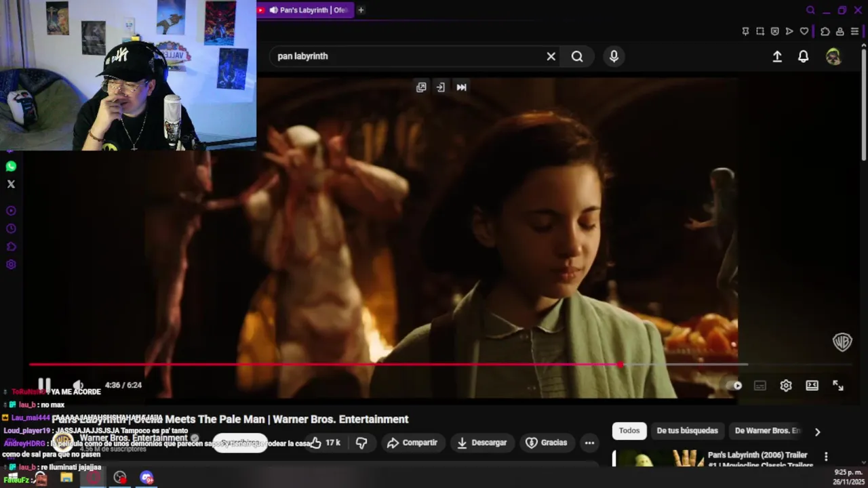This screenshot has height=488, width=868.
Task: Open options menu for Pan's Labyrinth Trailer
Action: pos(826,457)
